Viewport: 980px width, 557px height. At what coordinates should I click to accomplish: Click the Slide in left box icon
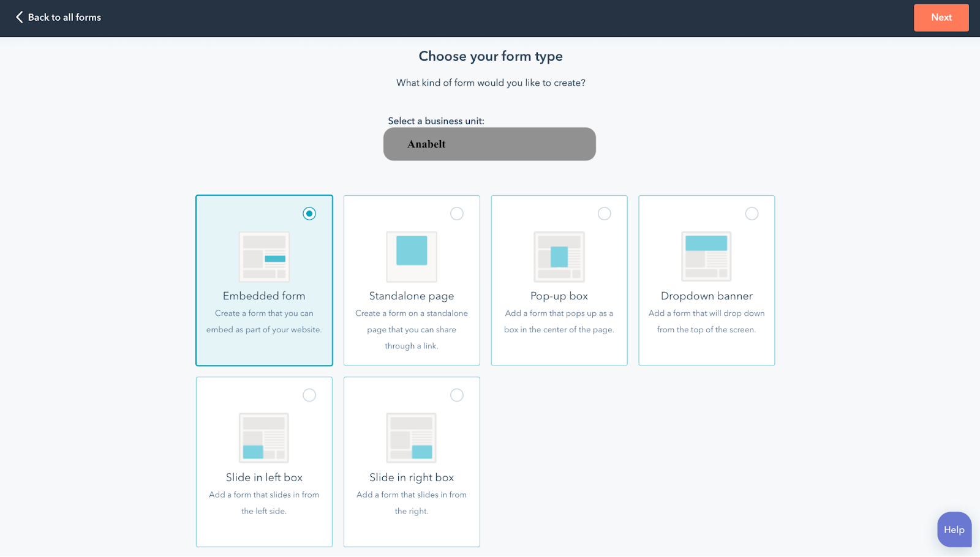click(264, 438)
